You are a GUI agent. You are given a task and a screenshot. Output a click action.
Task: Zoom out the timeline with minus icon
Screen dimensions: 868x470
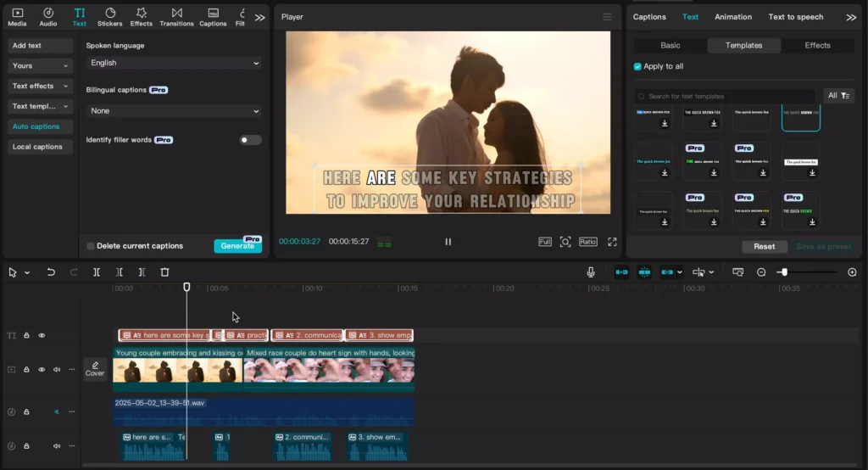(x=761, y=272)
